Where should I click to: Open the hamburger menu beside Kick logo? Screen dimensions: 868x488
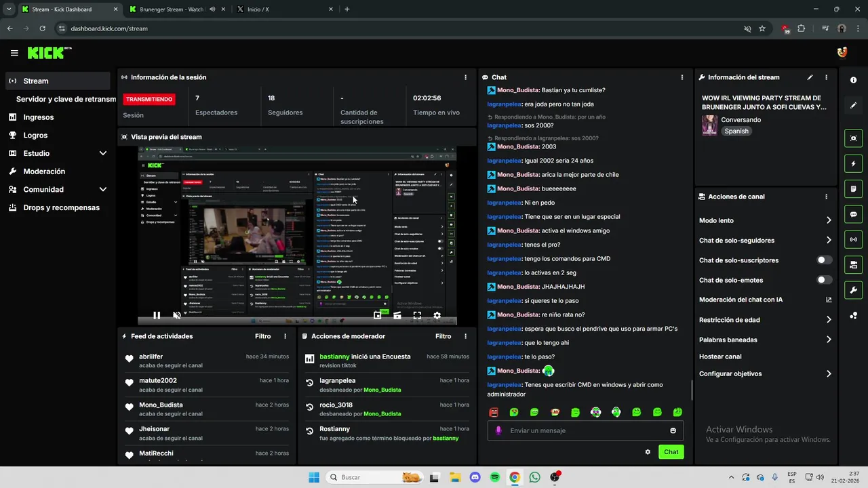[x=14, y=53]
